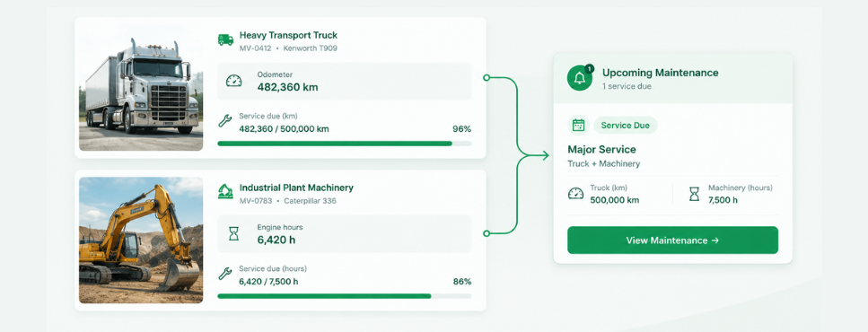The image size is (868, 332).
Task: Open the Heavy Transport Truck title
Action: [x=288, y=35]
